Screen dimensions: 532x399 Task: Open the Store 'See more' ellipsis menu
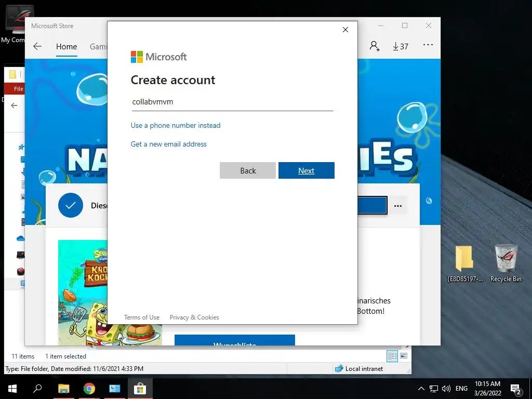428,45
